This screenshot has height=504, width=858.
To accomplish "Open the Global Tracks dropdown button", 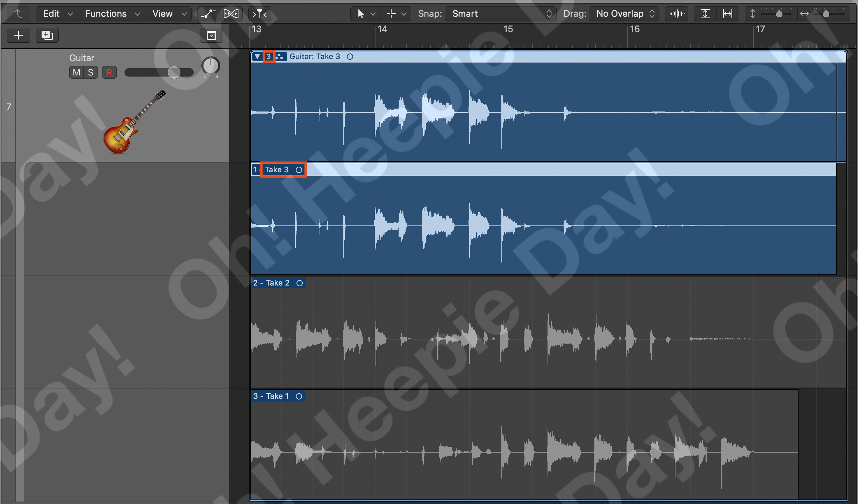I will pyautogui.click(x=212, y=35).
